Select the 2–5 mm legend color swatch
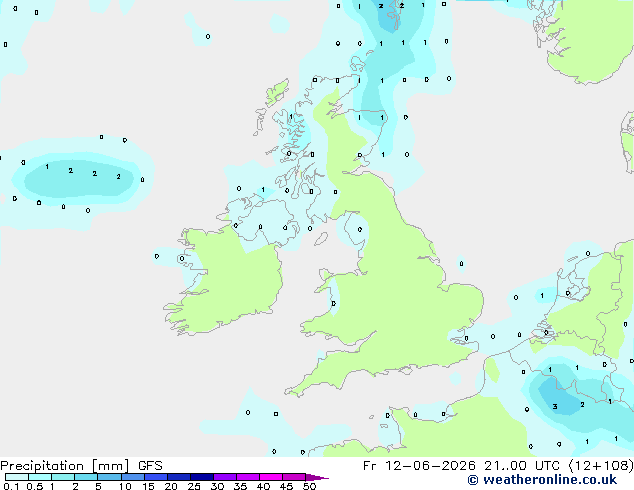 click(x=86, y=477)
